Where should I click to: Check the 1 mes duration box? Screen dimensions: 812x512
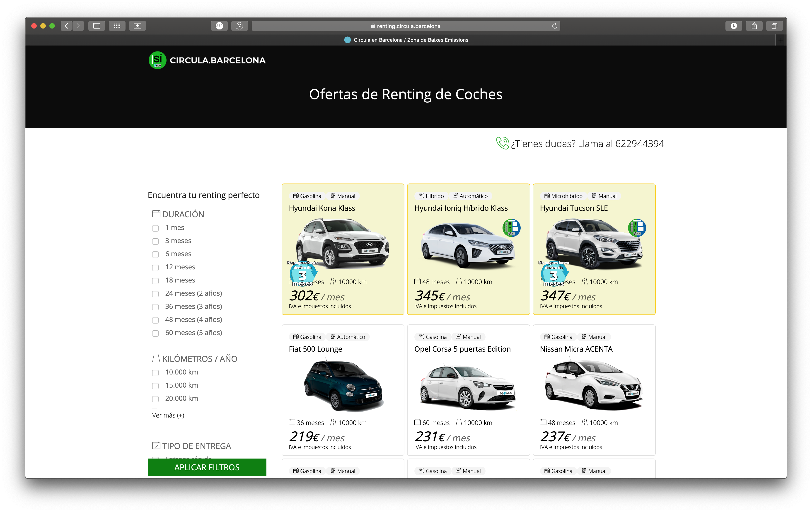(x=155, y=228)
